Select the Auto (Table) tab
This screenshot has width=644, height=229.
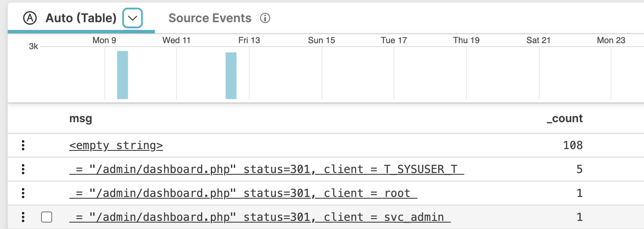click(81, 18)
